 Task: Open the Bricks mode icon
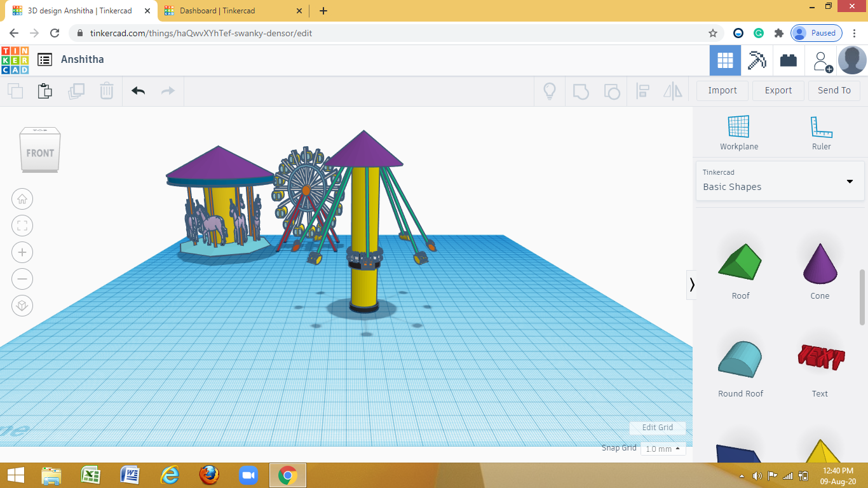pos(789,60)
